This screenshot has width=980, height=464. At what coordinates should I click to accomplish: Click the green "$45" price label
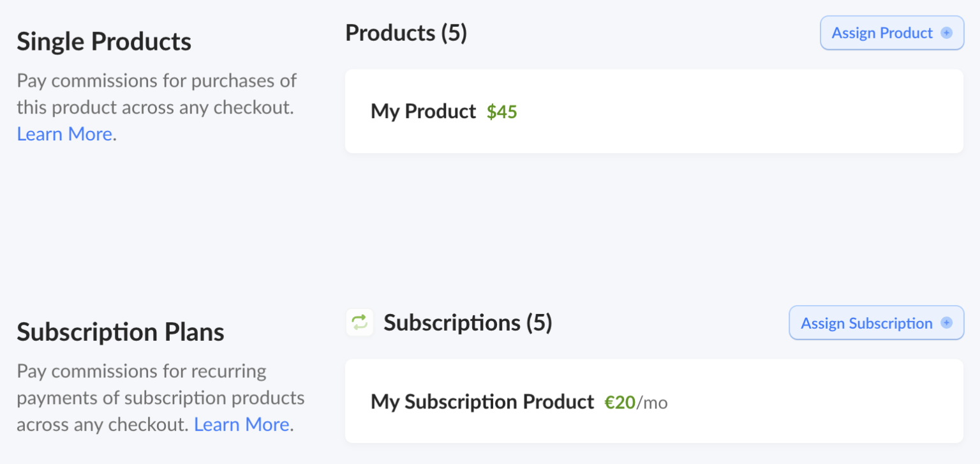501,112
